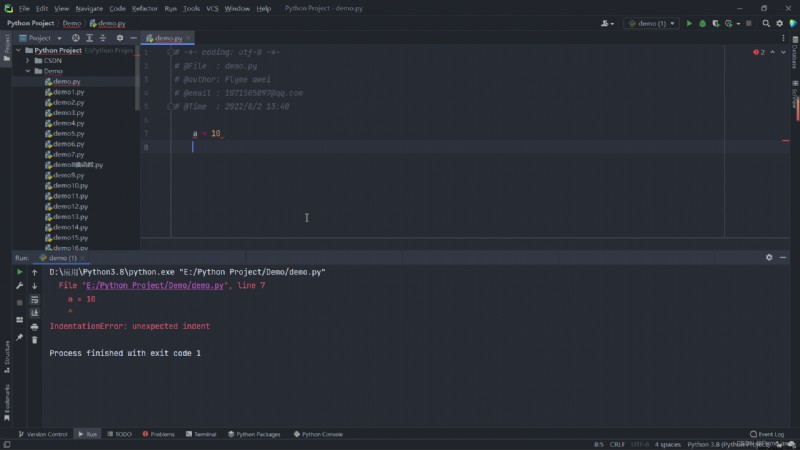Collapse all icon in Project panel header
This screenshot has width=800, height=450.
[103, 38]
